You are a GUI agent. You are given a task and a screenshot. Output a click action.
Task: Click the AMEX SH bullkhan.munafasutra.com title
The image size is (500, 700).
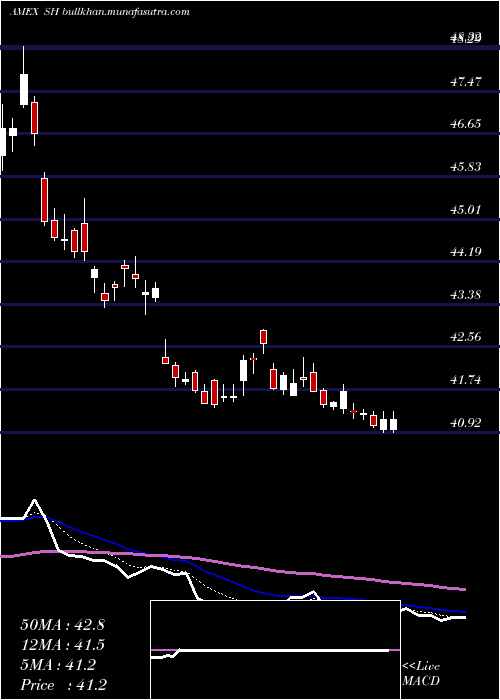(x=99, y=12)
